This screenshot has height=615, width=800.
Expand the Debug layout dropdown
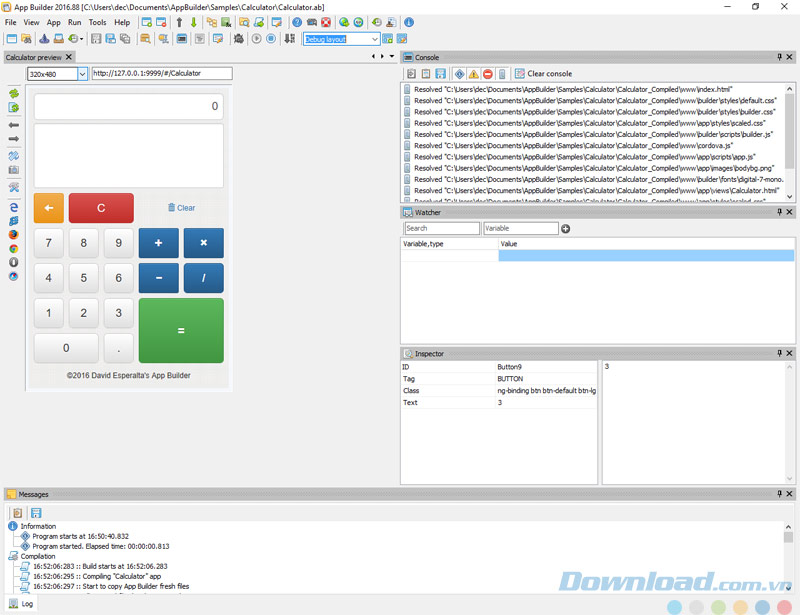tap(375, 39)
